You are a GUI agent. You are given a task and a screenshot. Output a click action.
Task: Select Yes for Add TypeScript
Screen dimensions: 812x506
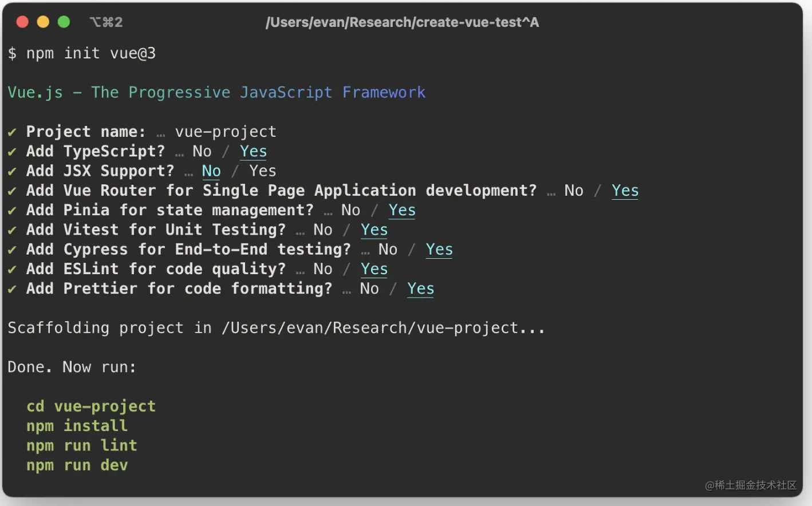point(253,151)
